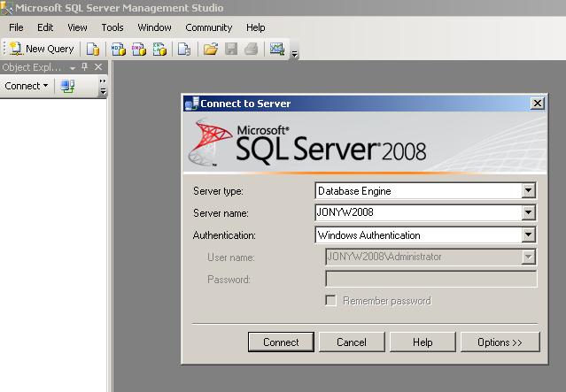Open Database Engine Query icon
This screenshot has width=566, height=392.
tap(93, 49)
